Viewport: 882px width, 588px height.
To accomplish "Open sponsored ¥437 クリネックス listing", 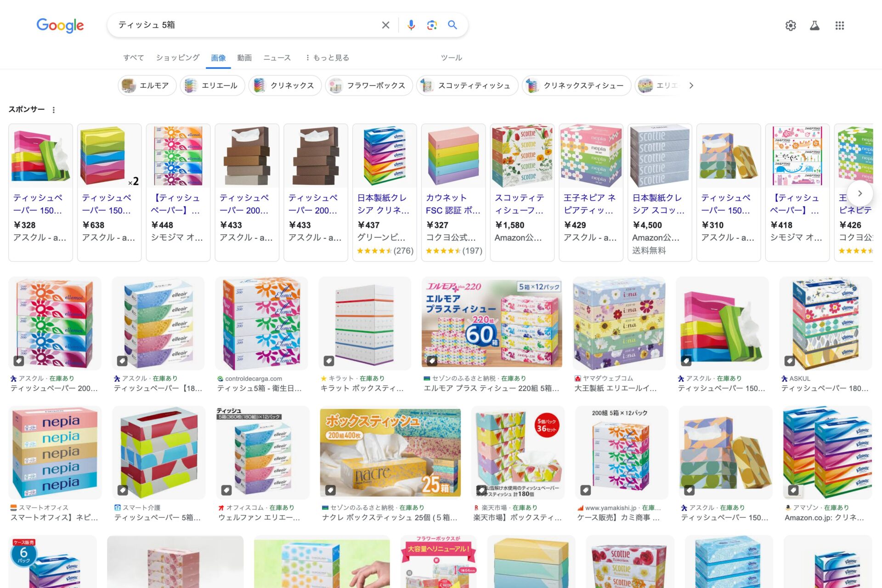I will coord(384,192).
